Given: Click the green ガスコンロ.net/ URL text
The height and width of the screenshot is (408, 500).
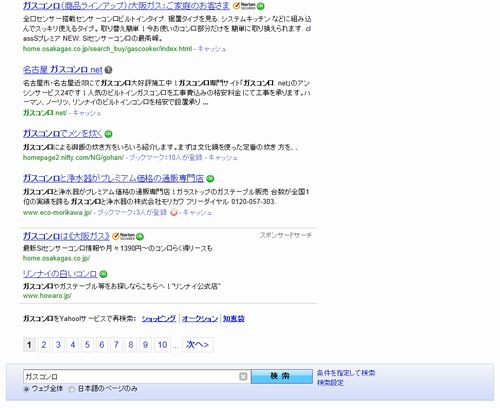Looking at the screenshot, I should point(45,113).
